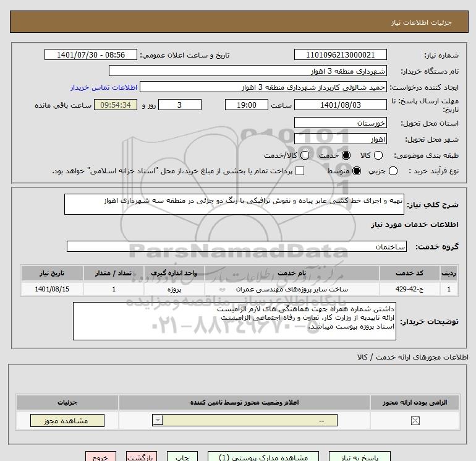Click the واحد اندازه گیری column header
Image resolution: width=476 pixels, height=461 pixels.
(174, 273)
